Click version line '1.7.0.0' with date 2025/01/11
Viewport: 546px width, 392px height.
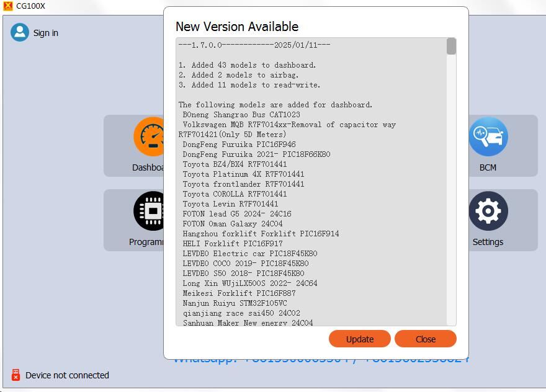[254, 45]
